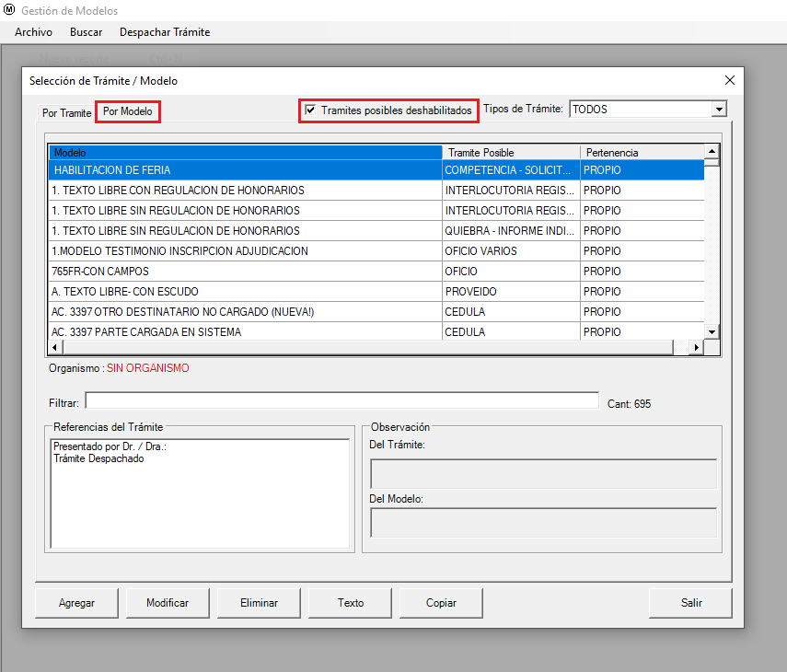Open the Despachar Trámite menu
Screen dimensions: 787x672
coord(165,32)
